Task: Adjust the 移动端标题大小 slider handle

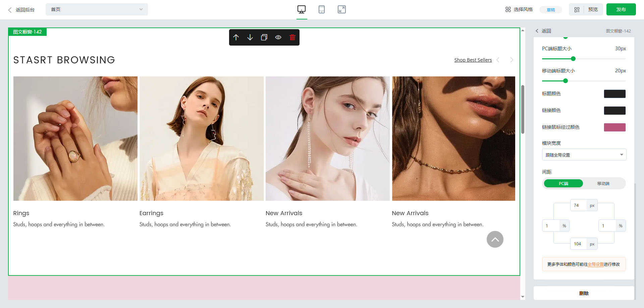Action: coord(566,81)
